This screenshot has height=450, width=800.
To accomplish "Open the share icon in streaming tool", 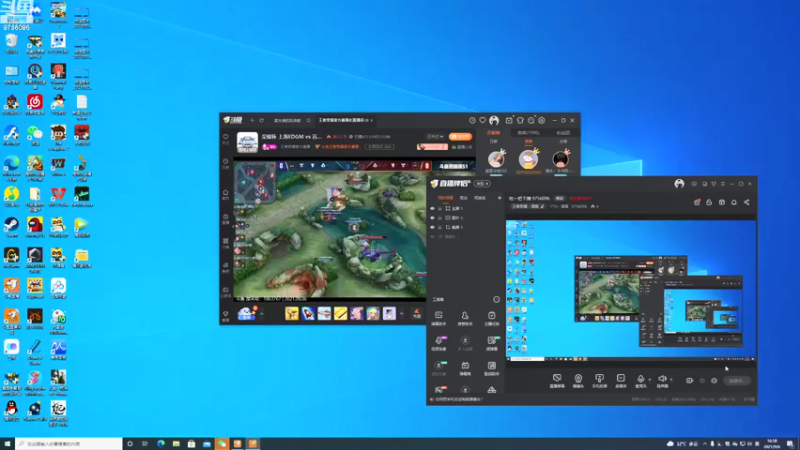I will 746,203.
